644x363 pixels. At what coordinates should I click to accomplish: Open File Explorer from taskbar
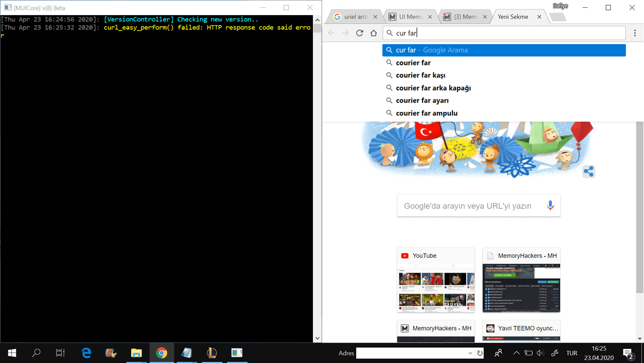tap(137, 353)
